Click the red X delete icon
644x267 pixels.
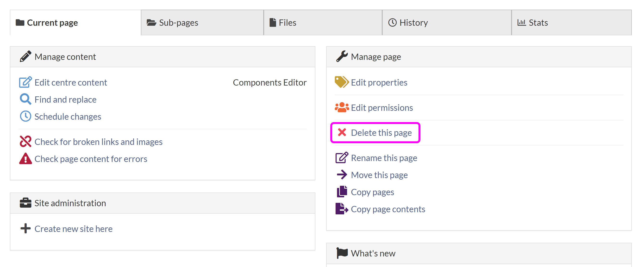342,132
